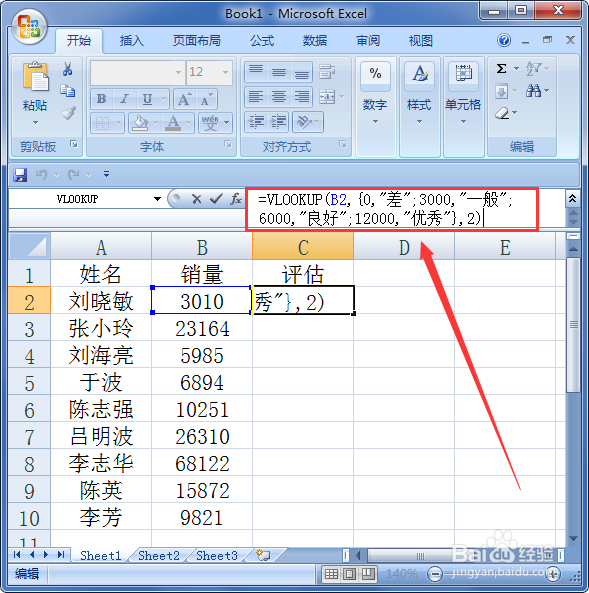Click the Clear eraser icon
Screen dimensions: 589x593
[502, 113]
